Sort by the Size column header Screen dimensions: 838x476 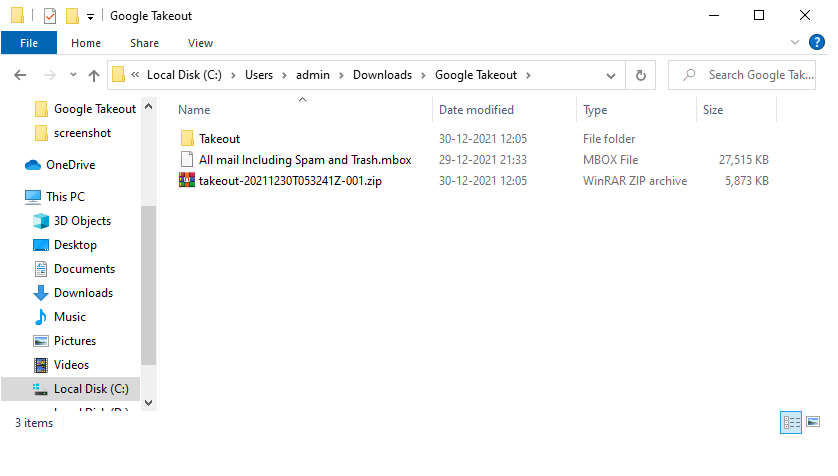click(713, 110)
